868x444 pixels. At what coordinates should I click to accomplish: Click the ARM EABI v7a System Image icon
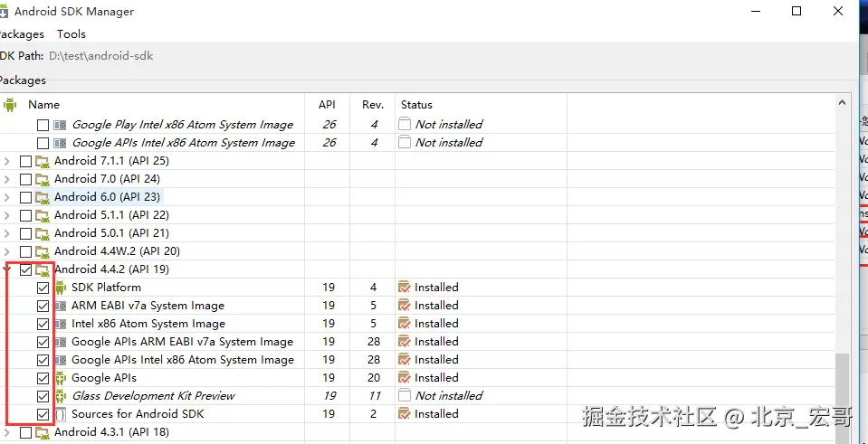[61, 306]
